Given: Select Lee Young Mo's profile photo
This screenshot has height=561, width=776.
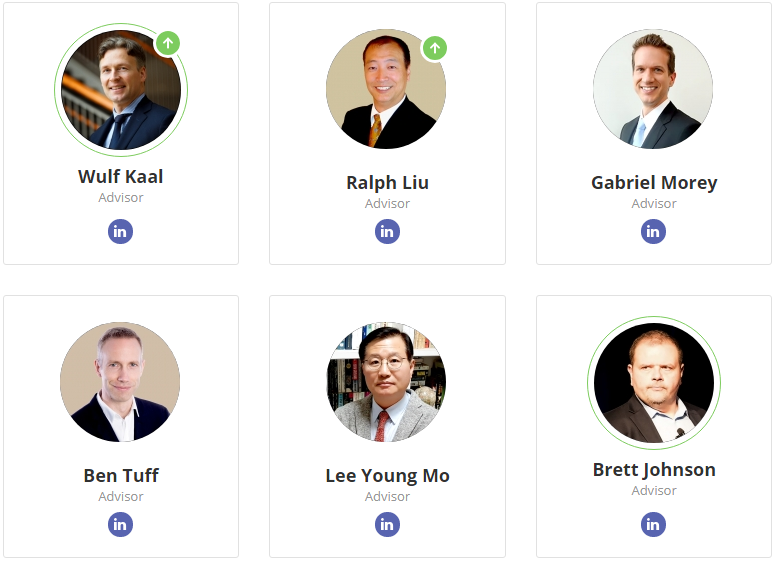Looking at the screenshot, I should (x=387, y=382).
